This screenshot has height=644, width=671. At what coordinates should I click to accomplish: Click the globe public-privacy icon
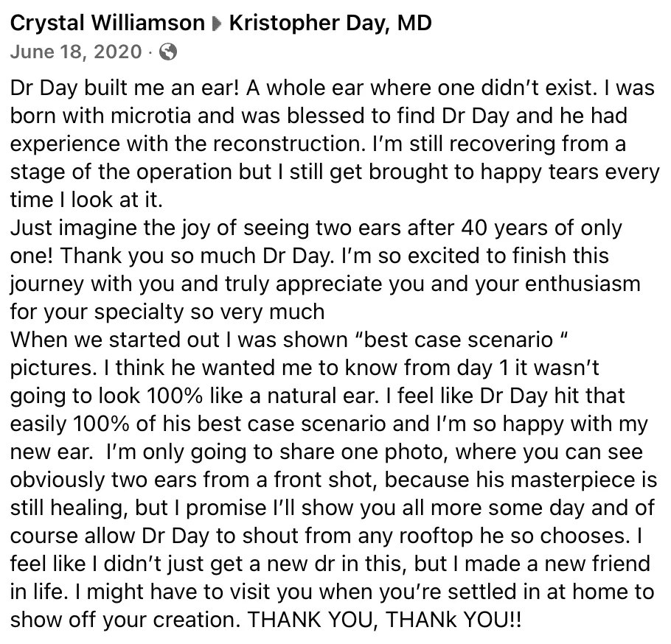coord(168,52)
